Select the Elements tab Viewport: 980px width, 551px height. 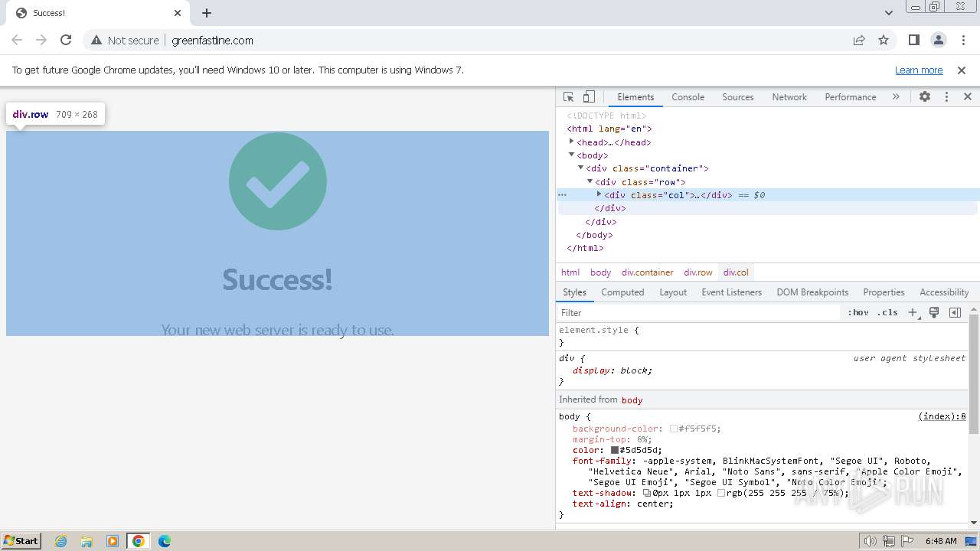coord(635,97)
